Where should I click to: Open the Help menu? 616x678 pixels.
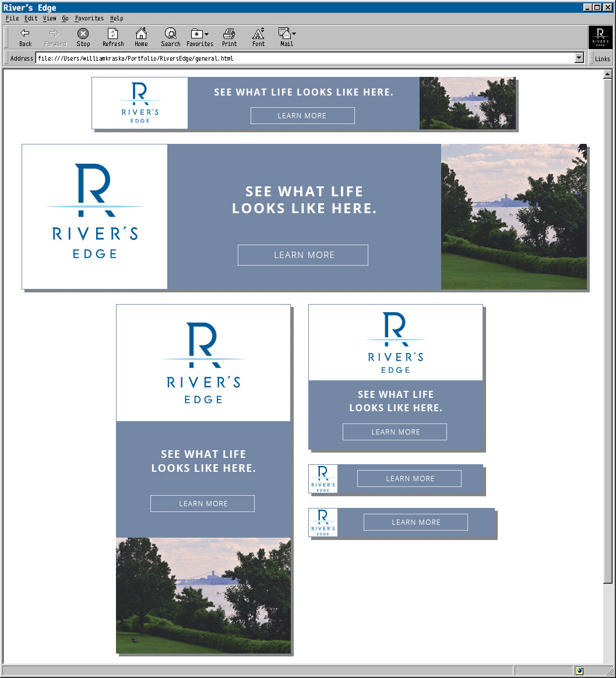117,18
